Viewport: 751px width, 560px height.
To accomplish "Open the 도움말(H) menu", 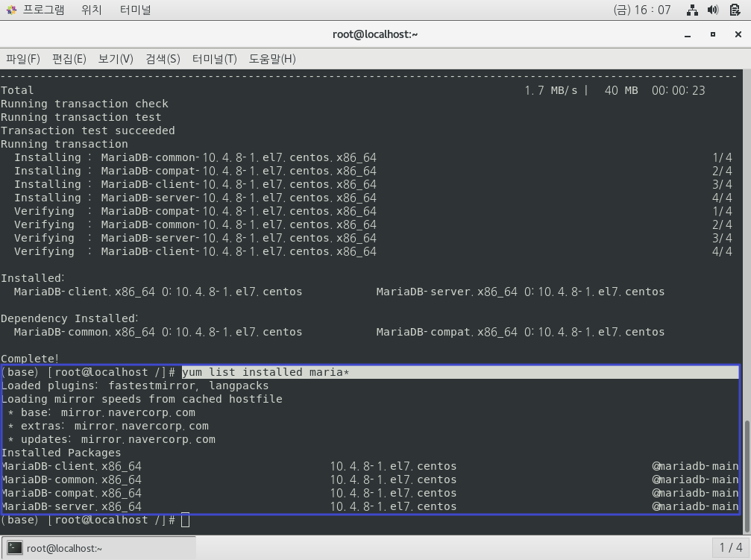I will [272, 59].
